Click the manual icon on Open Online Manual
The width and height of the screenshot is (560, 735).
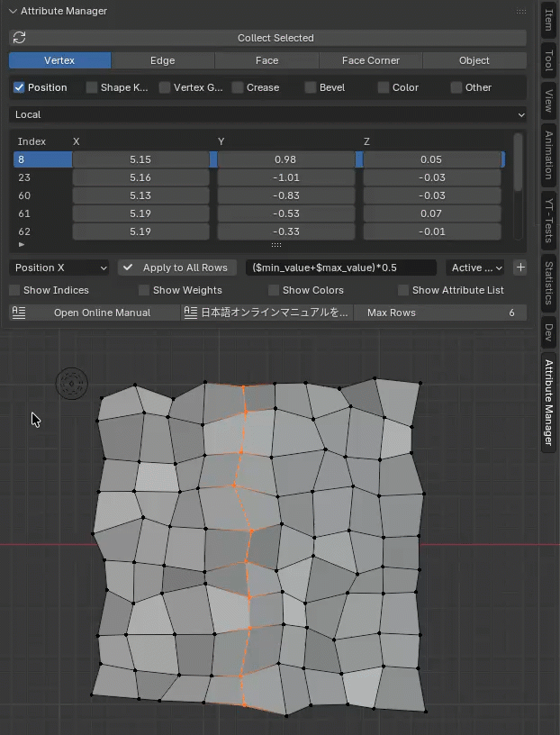coord(20,313)
